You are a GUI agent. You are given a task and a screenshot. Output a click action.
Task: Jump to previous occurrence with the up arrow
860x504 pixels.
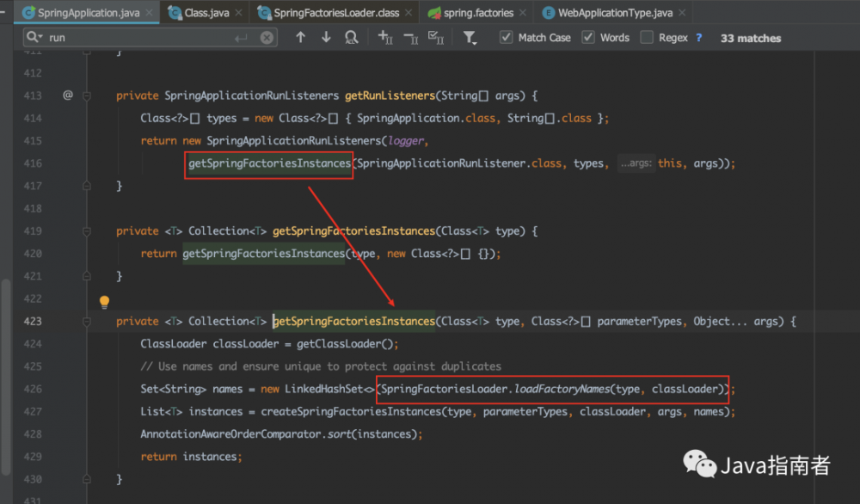(x=301, y=37)
